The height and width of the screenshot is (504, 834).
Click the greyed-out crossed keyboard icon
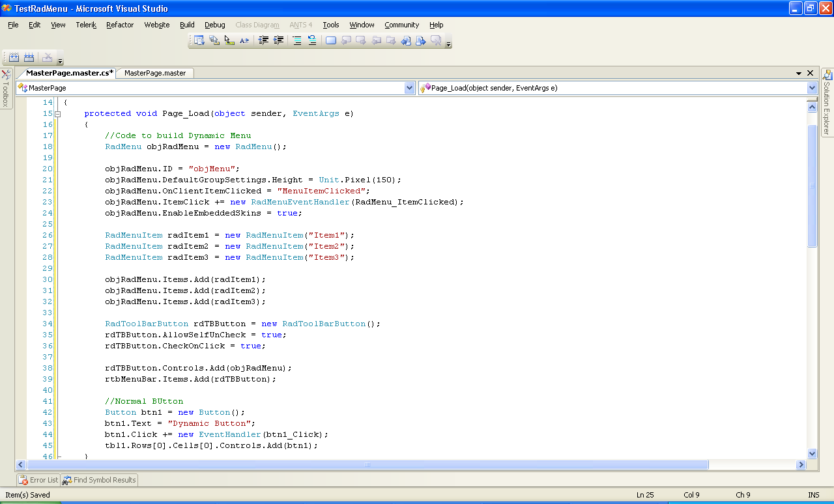click(47, 57)
